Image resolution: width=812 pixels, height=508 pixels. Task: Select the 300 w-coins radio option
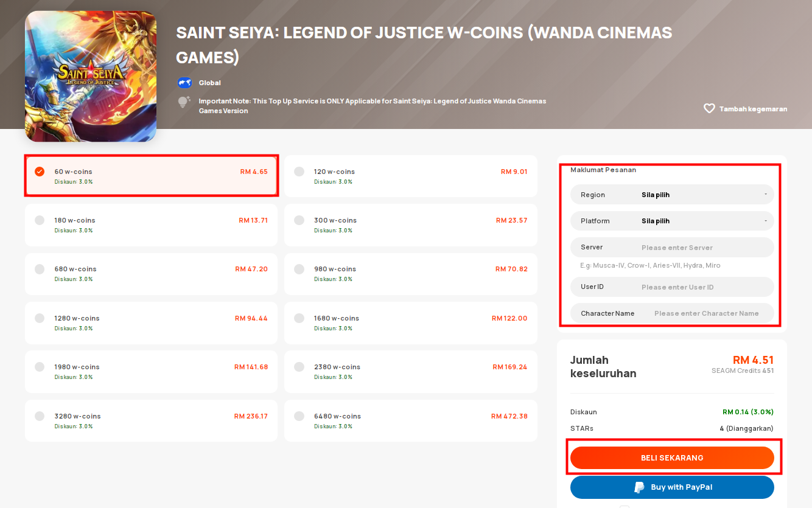tap(299, 220)
